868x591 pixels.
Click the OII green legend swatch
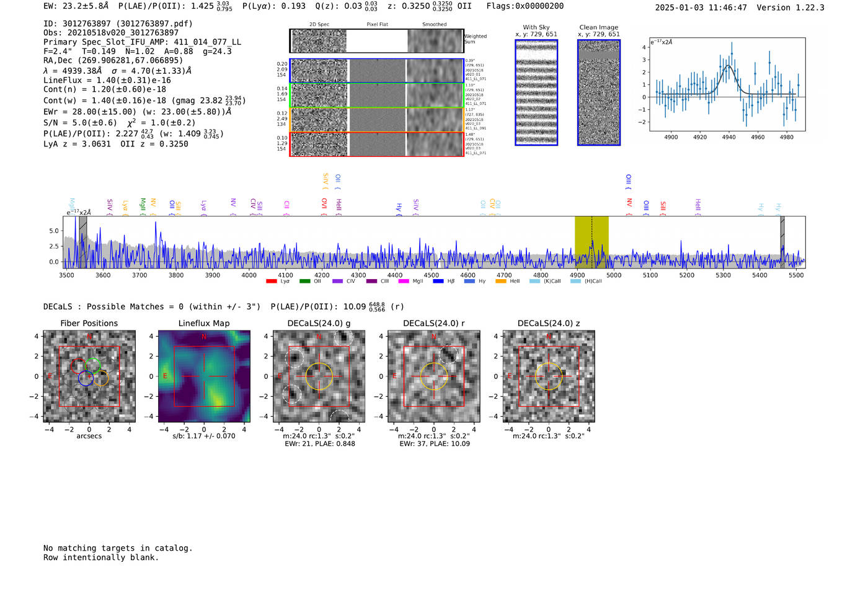point(304,282)
